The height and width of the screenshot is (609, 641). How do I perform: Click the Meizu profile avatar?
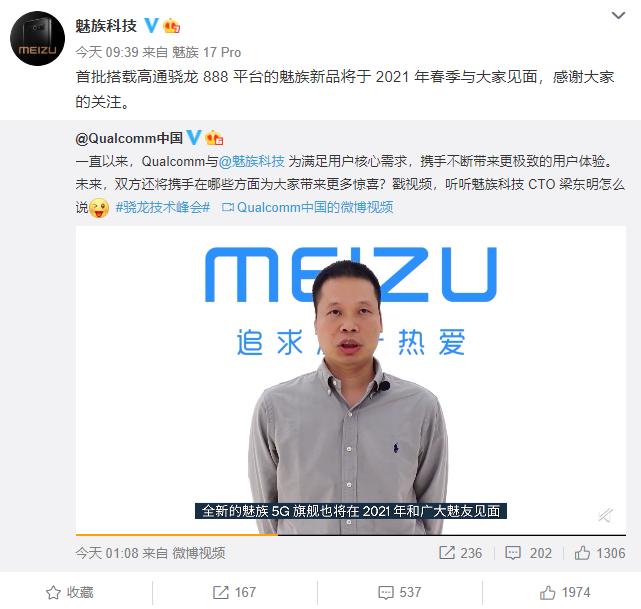click(37, 38)
